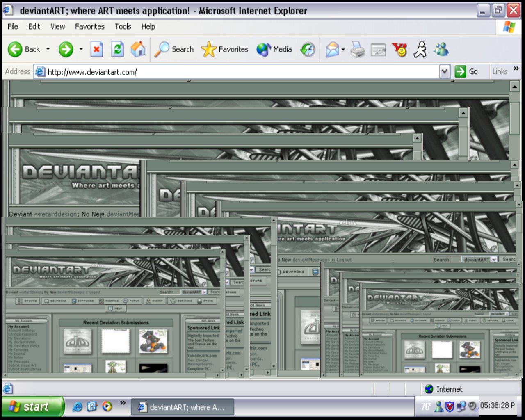Click the Links toolbar label
Viewport: 525px width, 420px height.
point(500,72)
